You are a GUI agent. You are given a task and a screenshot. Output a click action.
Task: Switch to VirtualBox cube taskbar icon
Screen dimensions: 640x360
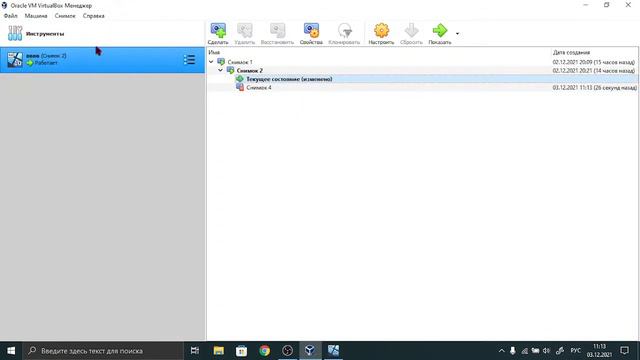tap(310, 351)
